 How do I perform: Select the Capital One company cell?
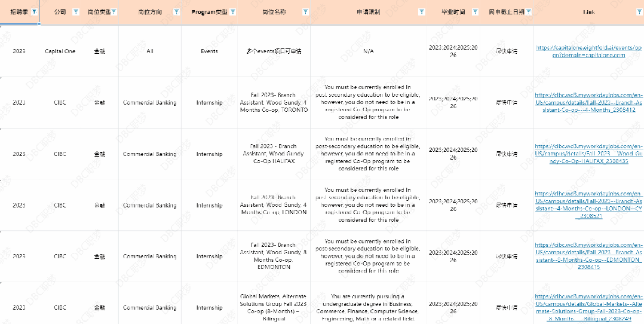point(60,51)
